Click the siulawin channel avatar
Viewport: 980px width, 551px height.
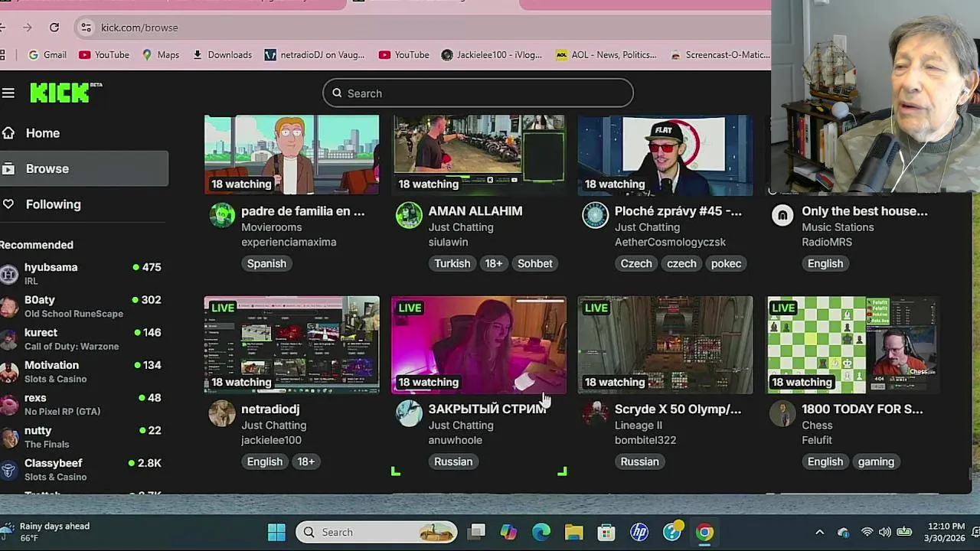click(409, 215)
